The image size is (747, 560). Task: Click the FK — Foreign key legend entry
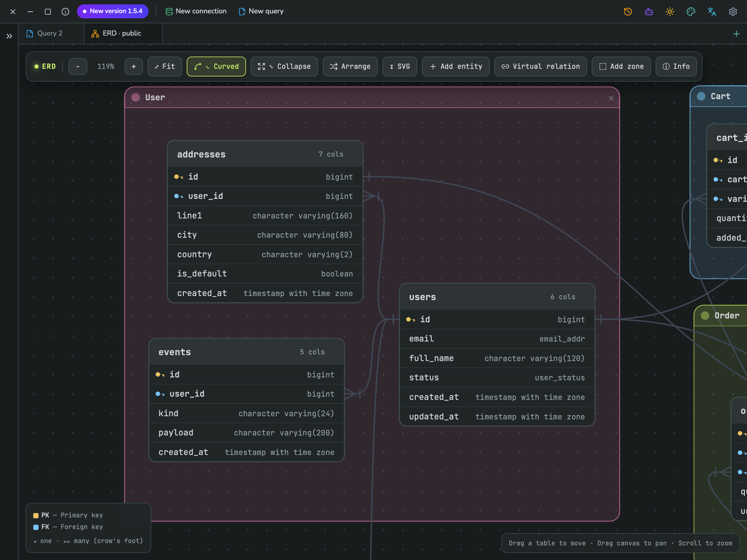coord(68,527)
